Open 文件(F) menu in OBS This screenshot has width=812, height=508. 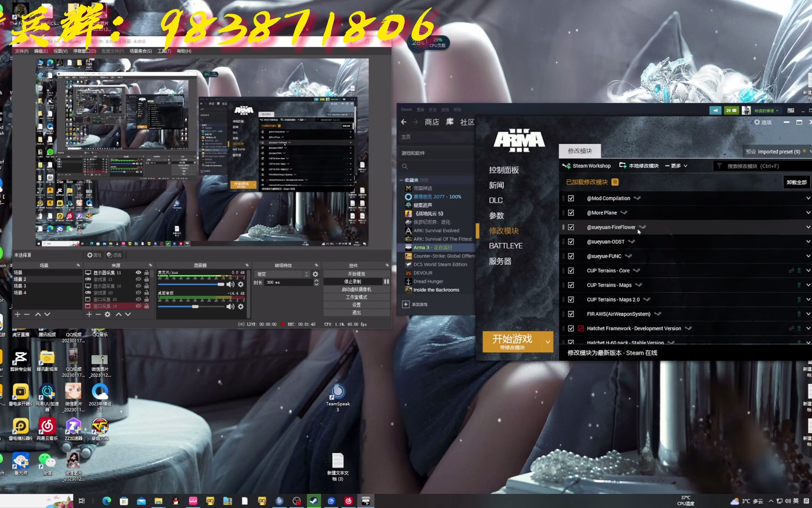(x=21, y=51)
